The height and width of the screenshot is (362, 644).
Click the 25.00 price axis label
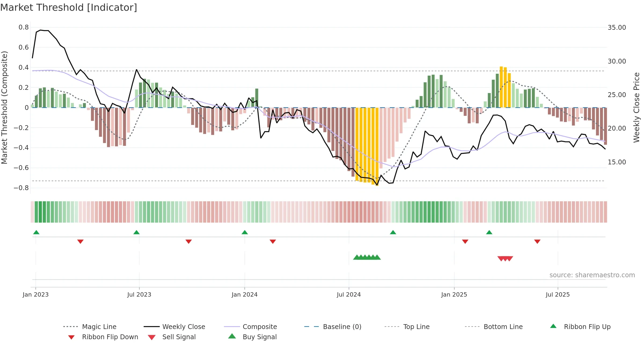tap(617, 95)
